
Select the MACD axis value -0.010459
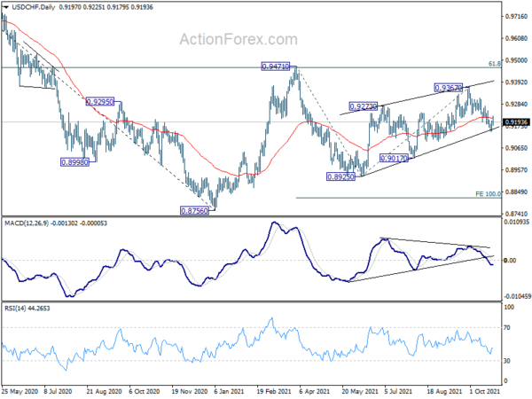(x=517, y=296)
